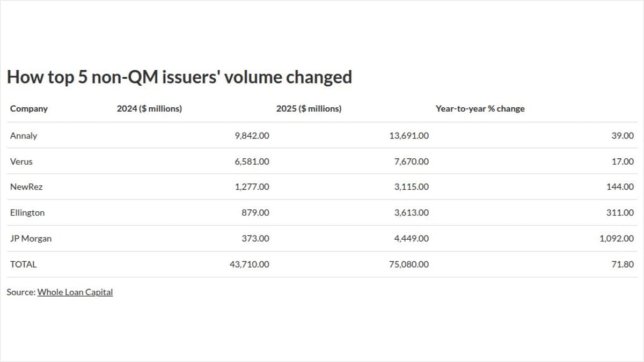Image resolution: width=644 pixels, height=362 pixels.
Task: Select the Verus row label
Action: pos(21,161)
